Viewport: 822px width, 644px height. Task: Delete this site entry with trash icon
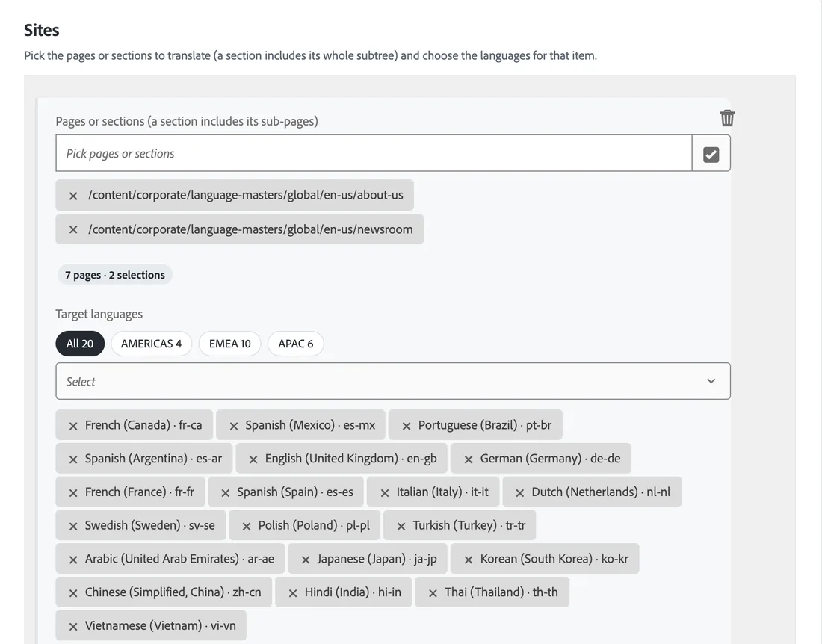coord(727,118)
